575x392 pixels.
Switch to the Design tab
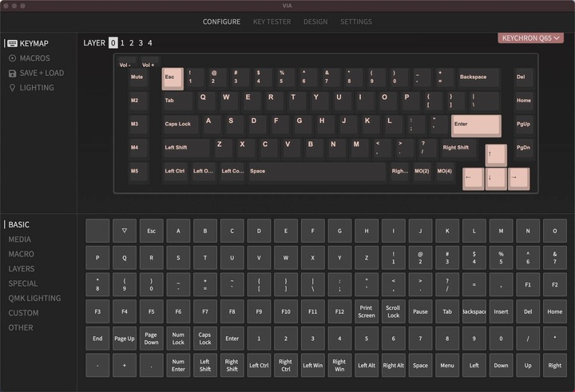click(315, 22)
